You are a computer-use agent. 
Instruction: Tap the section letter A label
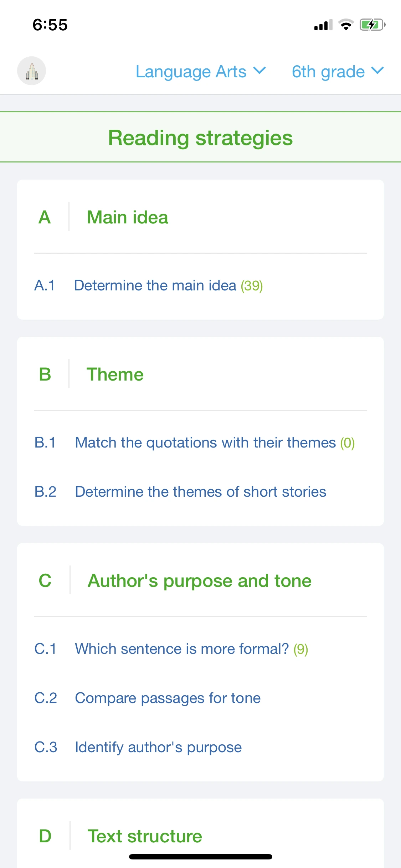tap(45, 217)
